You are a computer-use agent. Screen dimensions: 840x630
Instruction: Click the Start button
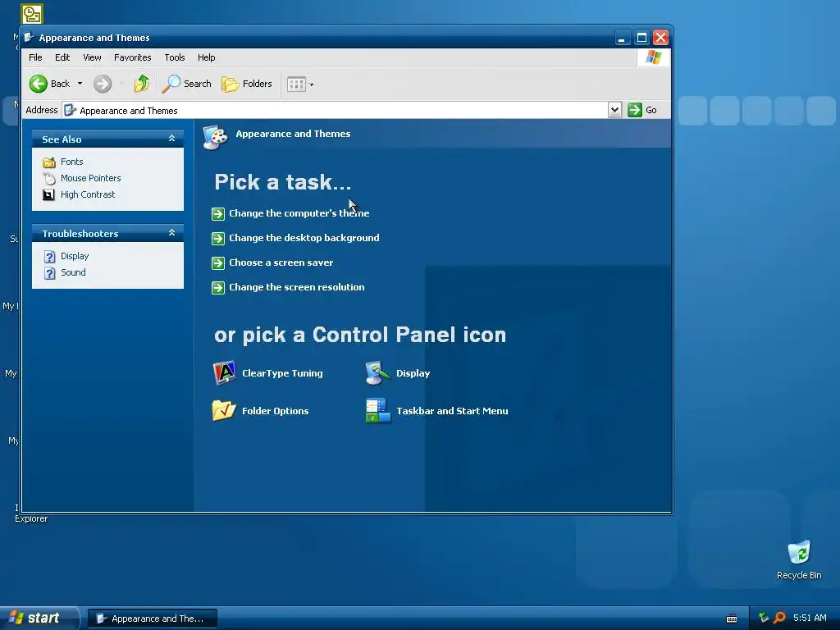39,619
